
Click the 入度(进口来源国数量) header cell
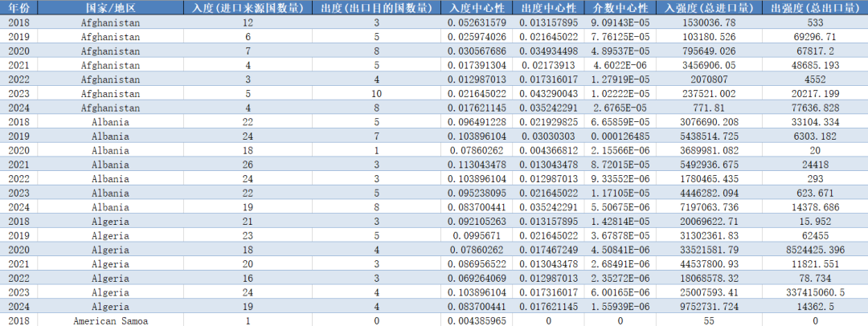coord(250,8)
